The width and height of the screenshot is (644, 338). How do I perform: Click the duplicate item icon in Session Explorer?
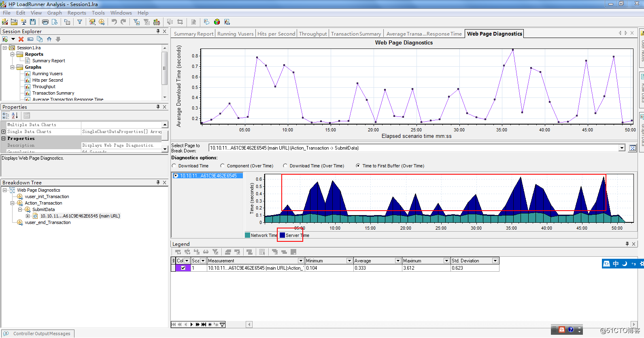click(40, 39)
